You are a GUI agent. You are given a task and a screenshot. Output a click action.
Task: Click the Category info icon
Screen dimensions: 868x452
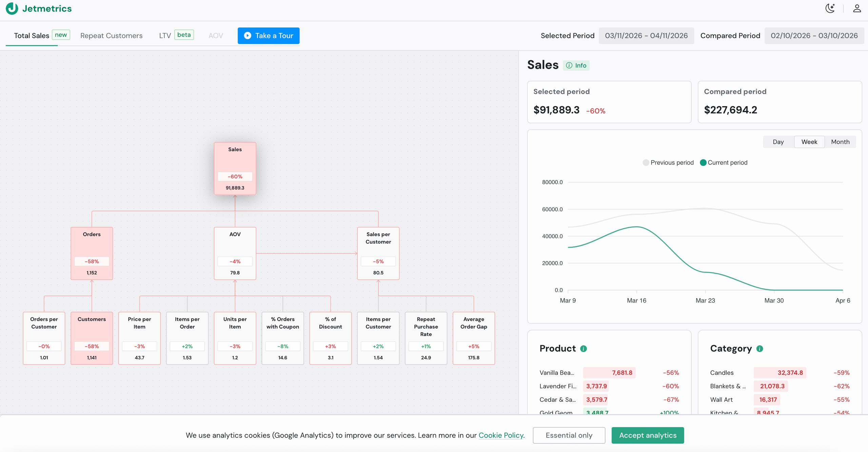(759, 349)
